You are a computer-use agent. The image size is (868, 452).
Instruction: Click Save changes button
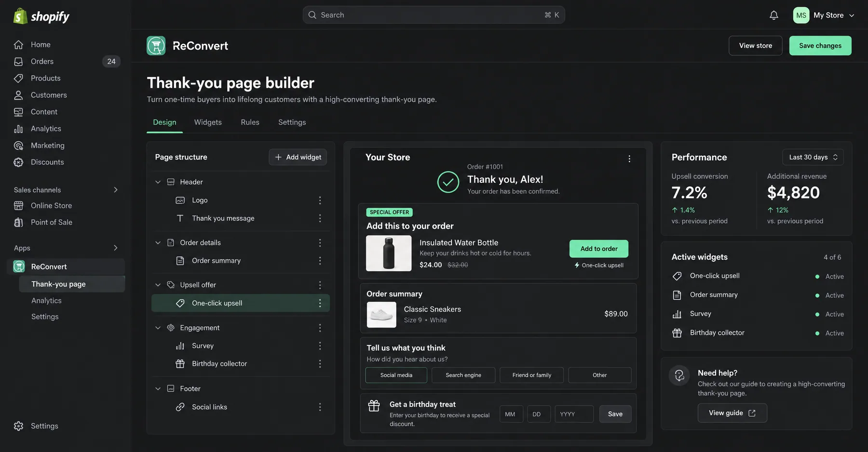[820, 46]
